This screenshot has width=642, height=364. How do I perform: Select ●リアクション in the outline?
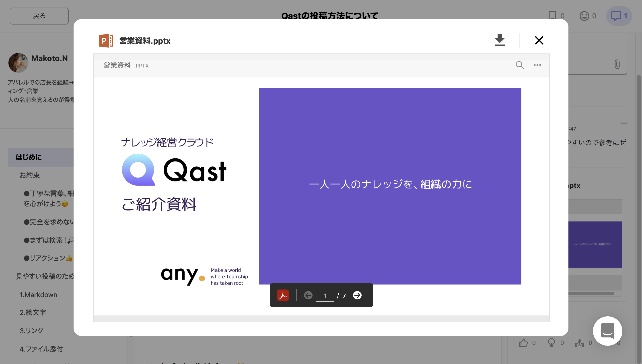pos(48,258)
